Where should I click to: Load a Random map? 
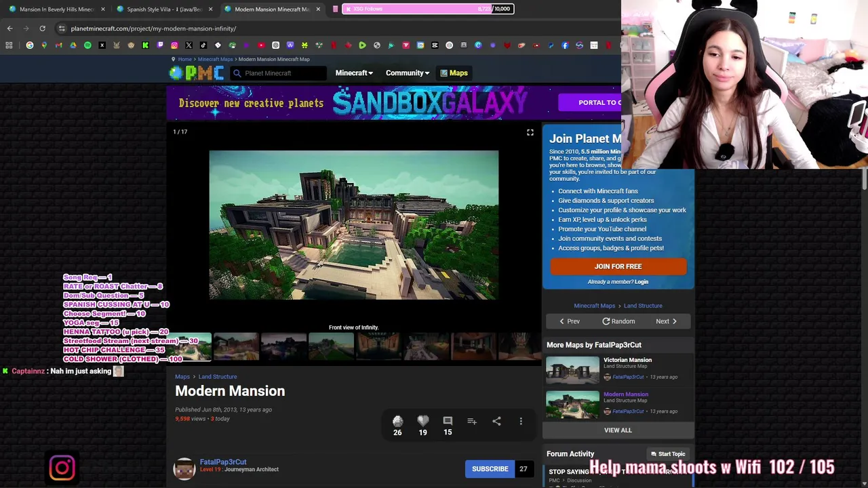click(618, 321)
